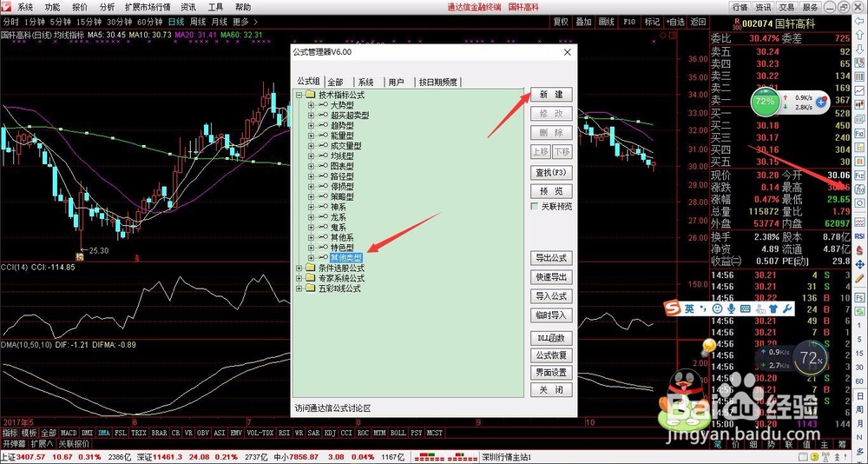This screenshot has height=464, width=868.
Task: Expand the 专家系统公式 folder
Action: pos(299,278)
